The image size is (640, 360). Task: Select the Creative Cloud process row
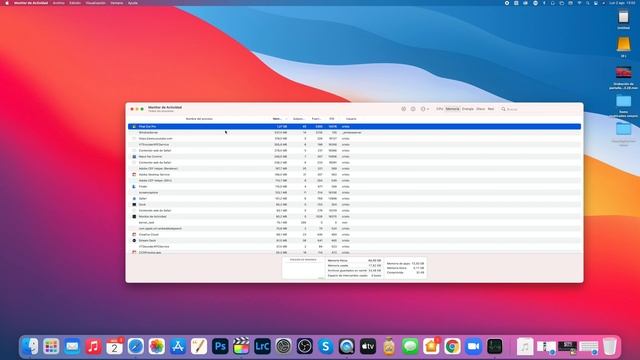[354, 235]
